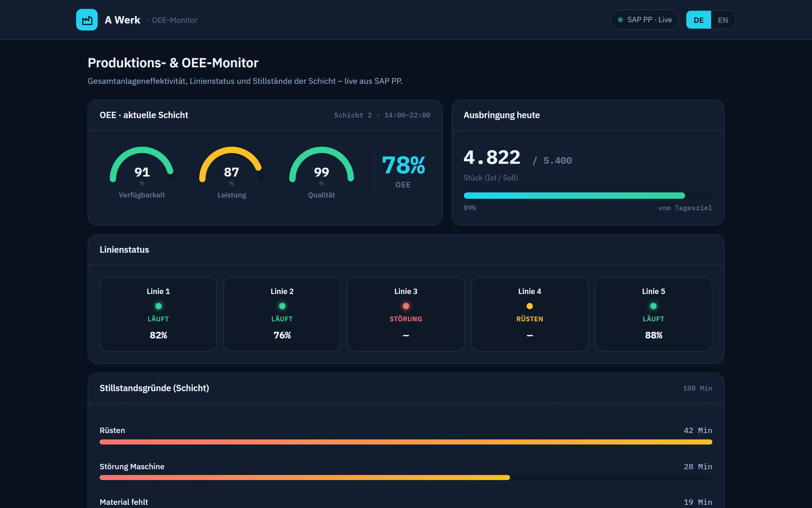812x508 pixels.
Task: Click the Störung Maschine label
Action: pos(132,467)
